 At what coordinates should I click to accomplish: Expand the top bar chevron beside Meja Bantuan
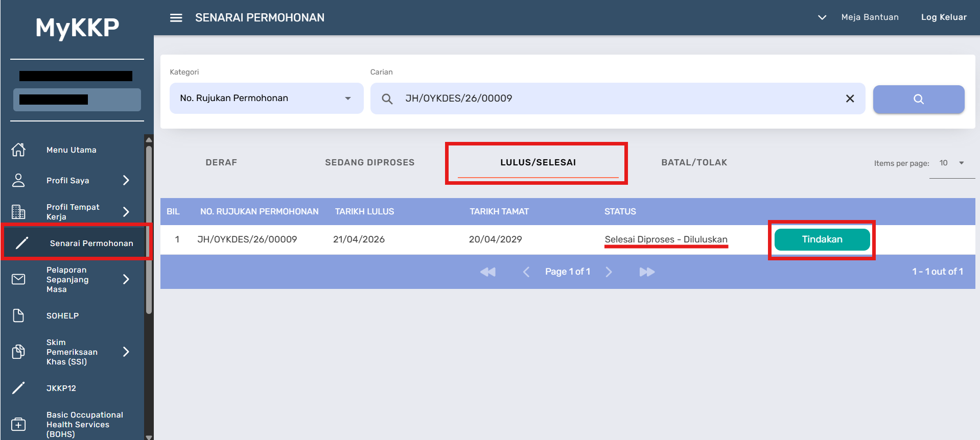click(822, 17)
